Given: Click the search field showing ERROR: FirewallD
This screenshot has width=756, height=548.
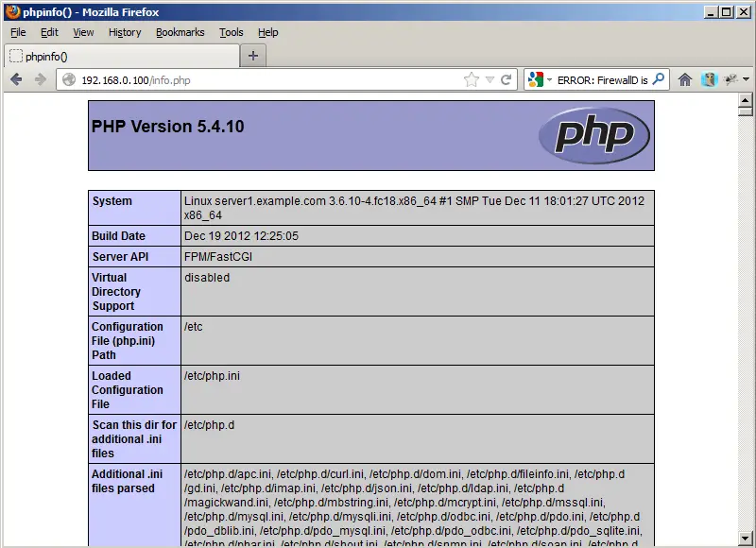Looking at the screenshot, I should coord(602,80).
